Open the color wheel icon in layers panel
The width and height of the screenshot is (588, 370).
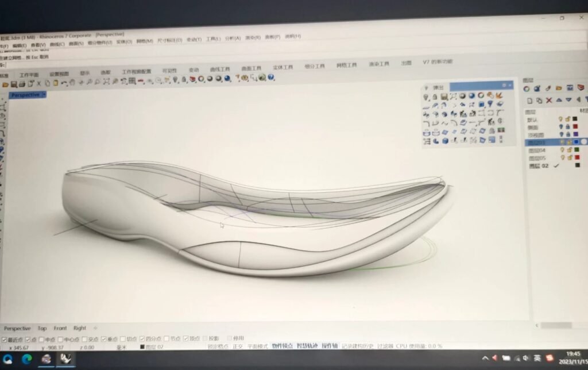click(x=527, y=88)
